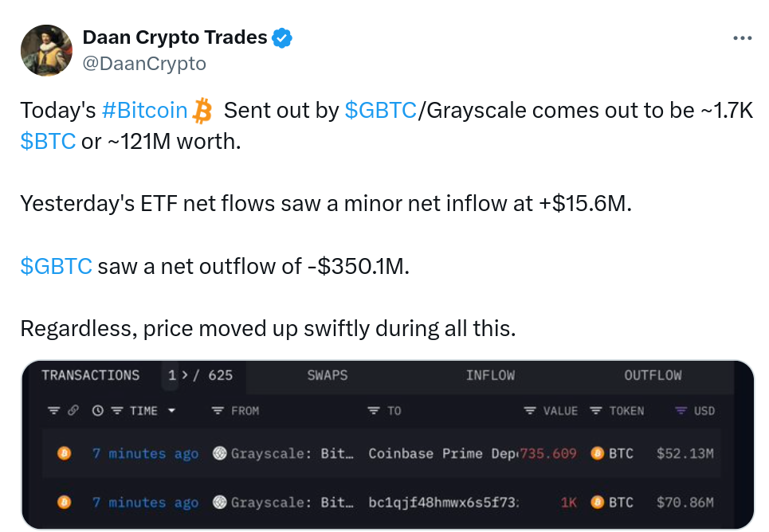The image size is (769, 532).
Task: Open the #Bitcoin hashtag link
Action: click(x=145, y=111)
